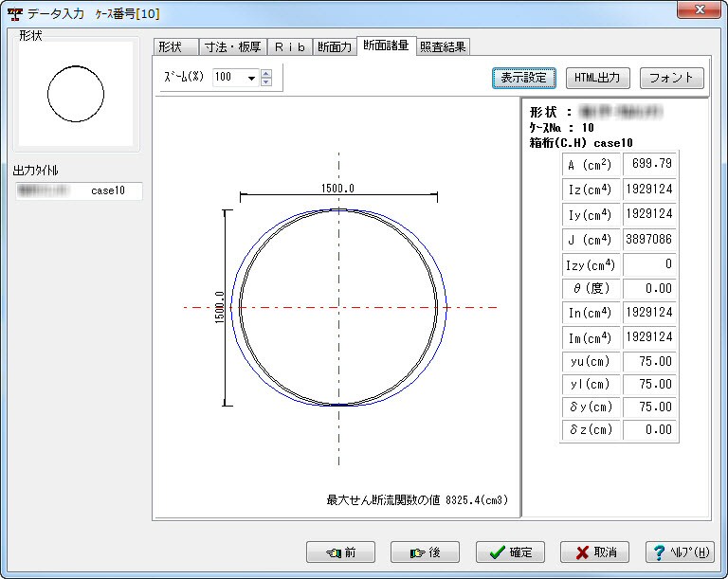Open the フォント settings button
This screenshot has width=728, height=579.
point(671,78)
